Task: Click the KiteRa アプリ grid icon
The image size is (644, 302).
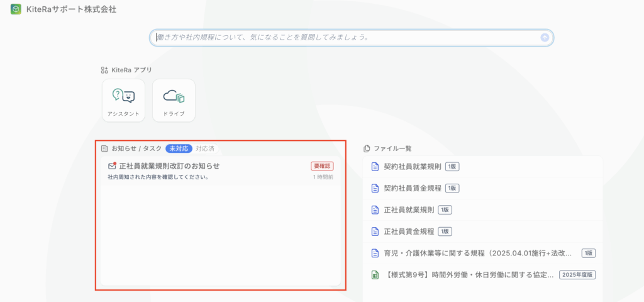Action: point(104,70)
